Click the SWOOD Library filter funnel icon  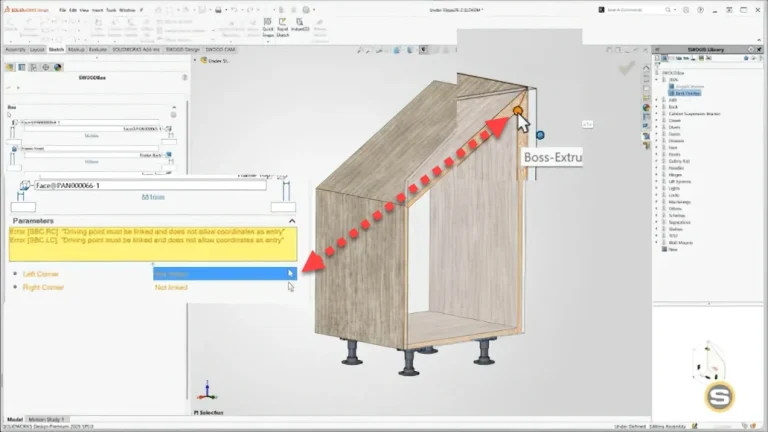coord(658,65)
